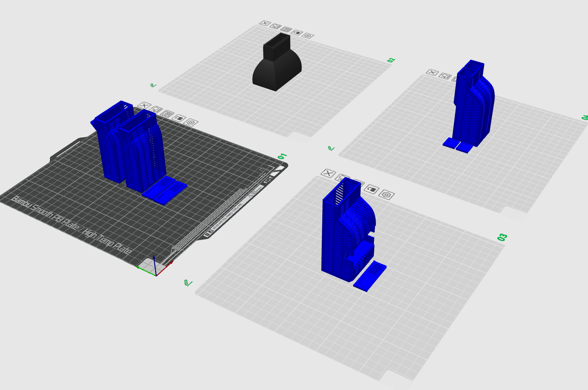The image size is (588, 390).
Task: Select the flat blue pieces on plate 01
Action: 165,190
